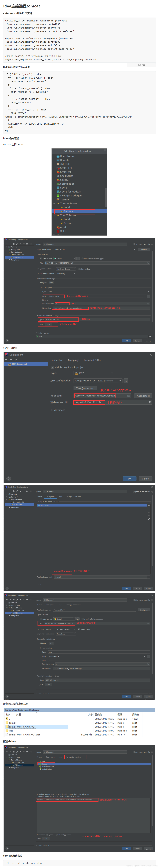Select highlighted Remote under Tomcat Server
Screen dimensions: 159x868
pyautogui.click(x=68, y=212)
